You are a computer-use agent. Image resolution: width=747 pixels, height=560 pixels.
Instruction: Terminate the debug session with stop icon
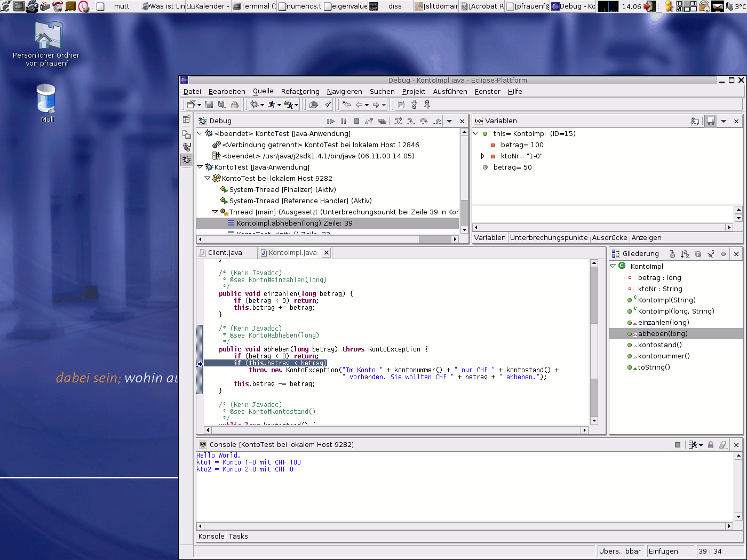[x=356, y=121]
